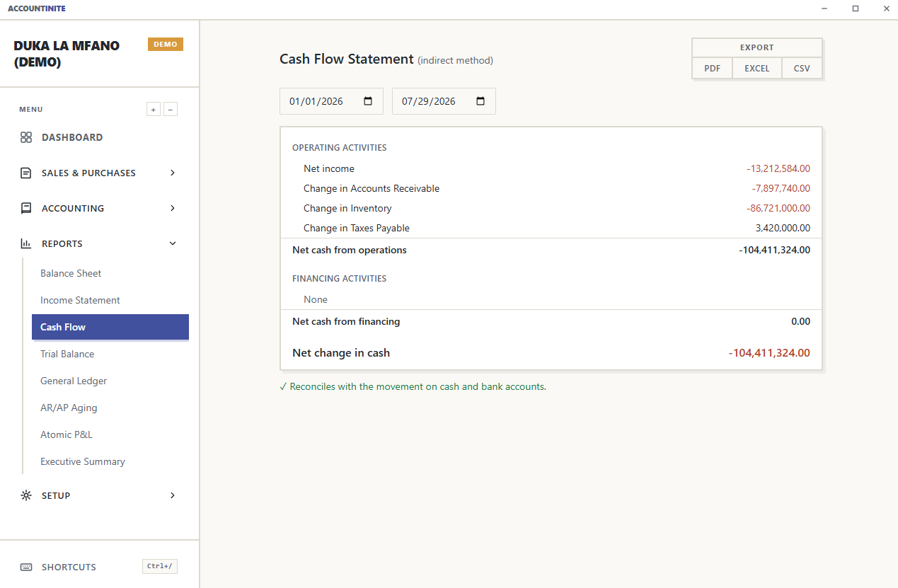
Task: Expand the Sales & Purchases chevron
Action: (173, 173)
